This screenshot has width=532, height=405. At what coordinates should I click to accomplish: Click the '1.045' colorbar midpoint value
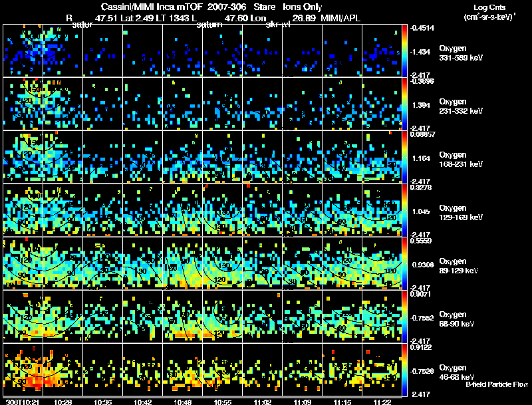(421, 211)
